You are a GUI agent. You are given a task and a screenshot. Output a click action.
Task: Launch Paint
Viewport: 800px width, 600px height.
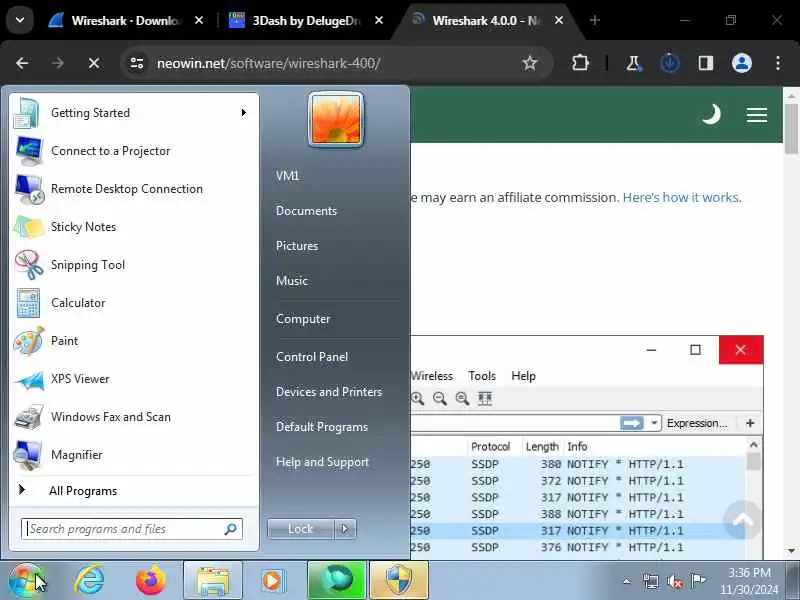tap(133, 341)
